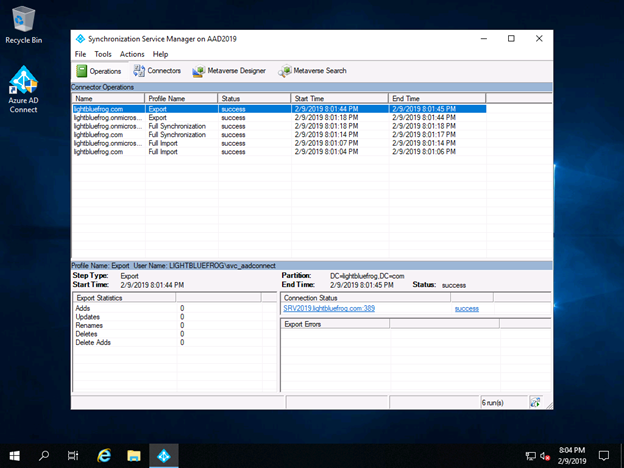Click the Synchronization Service taskbar icon
Screen dimensions: 624x468
pos(164,456)
